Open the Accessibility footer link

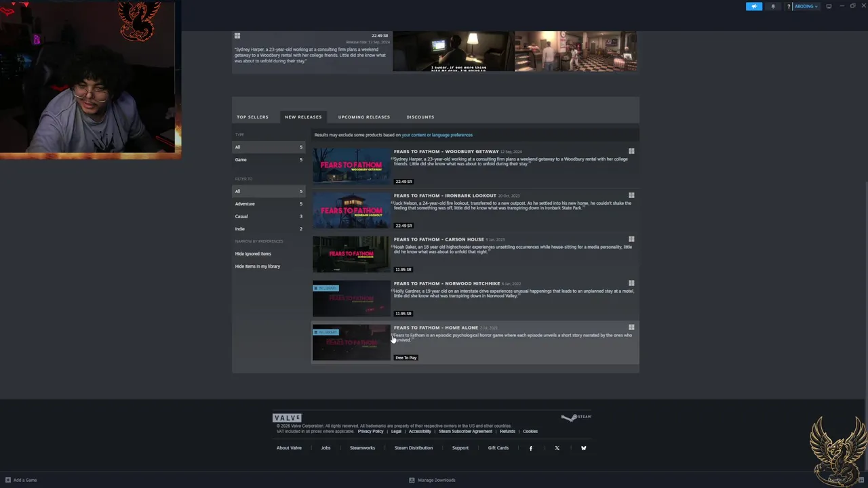(x=420, y=431)
